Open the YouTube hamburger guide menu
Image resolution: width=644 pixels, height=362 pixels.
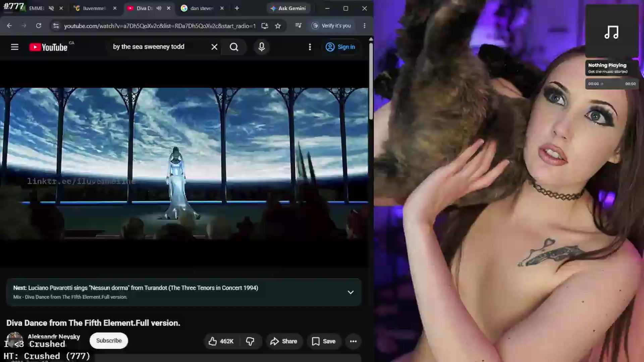click(x=14, y=47)
